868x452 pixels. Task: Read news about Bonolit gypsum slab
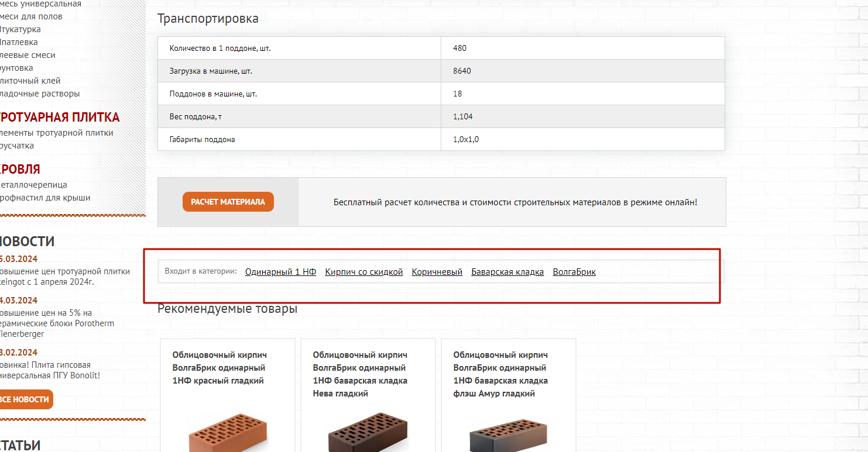pos(49,370)
